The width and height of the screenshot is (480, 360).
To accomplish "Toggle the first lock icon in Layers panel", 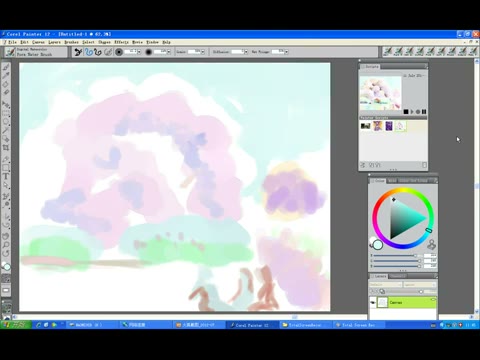I will point(373,291).
